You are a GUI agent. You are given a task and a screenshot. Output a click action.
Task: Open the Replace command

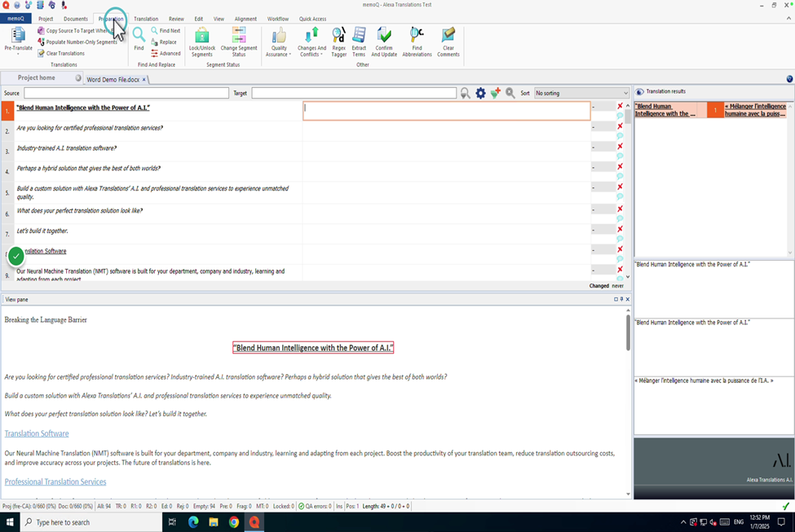[164, 42]
